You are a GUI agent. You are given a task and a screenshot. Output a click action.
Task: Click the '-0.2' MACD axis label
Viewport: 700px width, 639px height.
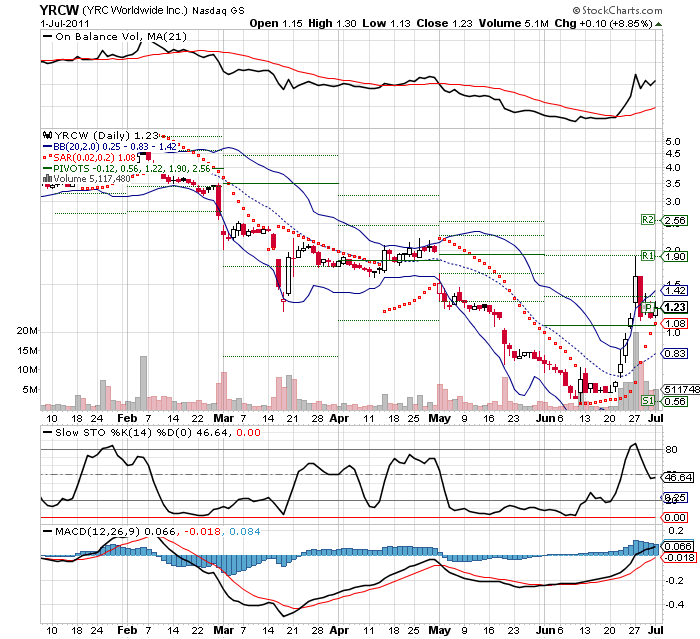(x=674, y=581)
